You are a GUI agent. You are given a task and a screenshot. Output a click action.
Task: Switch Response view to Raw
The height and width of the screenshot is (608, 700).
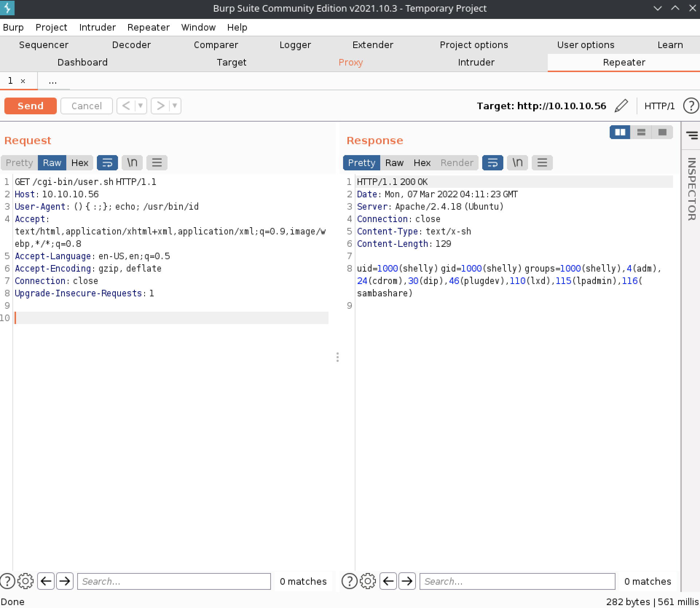point(394,163)
